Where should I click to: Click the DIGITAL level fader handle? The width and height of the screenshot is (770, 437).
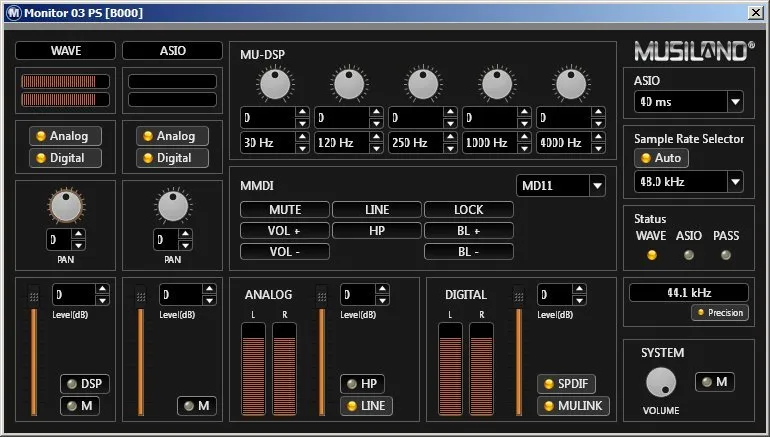[x=519, y=297]
